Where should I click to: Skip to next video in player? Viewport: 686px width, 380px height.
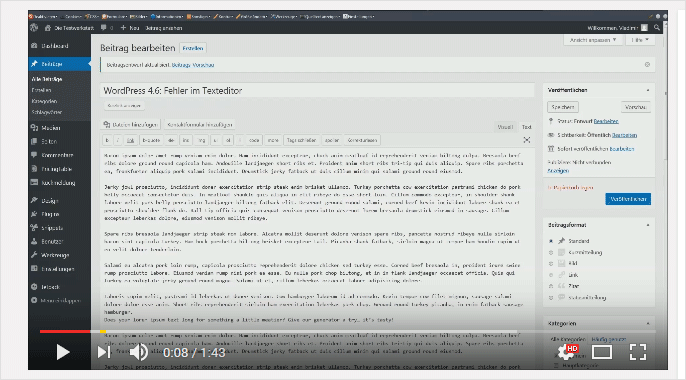tap(104, 352)
